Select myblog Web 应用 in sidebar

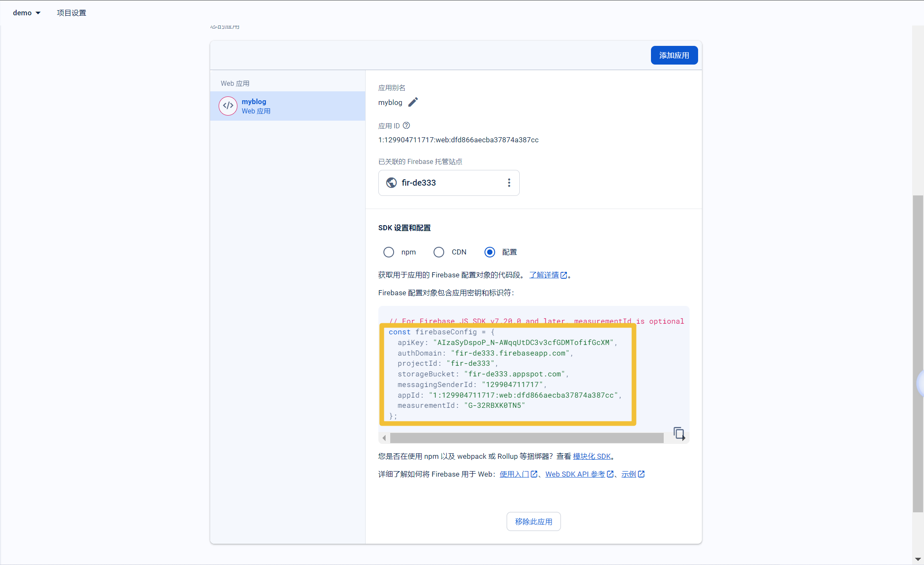pyautogui.click(x=287, y=106)
